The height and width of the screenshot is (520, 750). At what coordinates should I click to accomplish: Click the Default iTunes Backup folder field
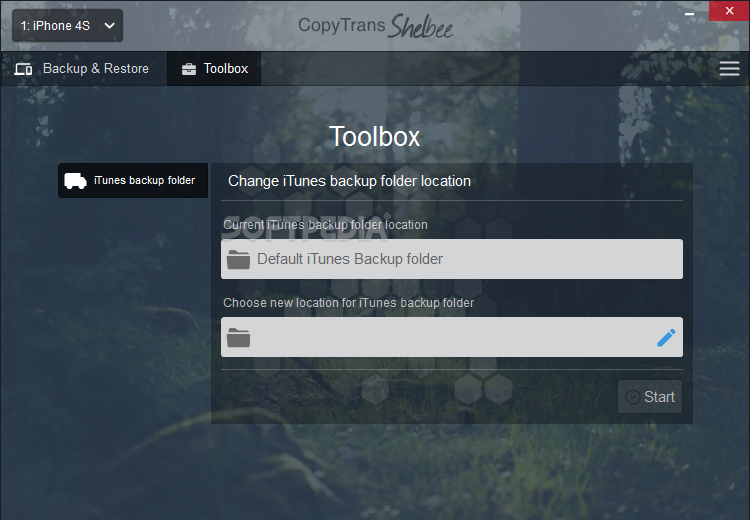452,259
